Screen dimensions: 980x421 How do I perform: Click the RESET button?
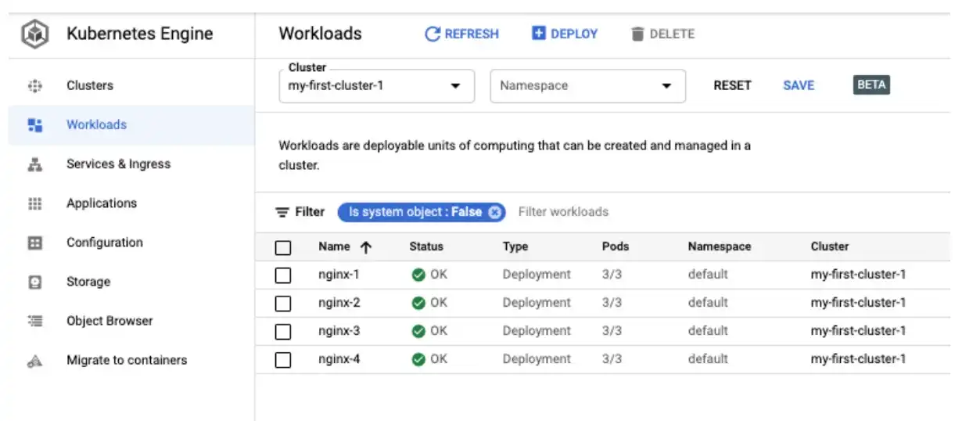732,85
